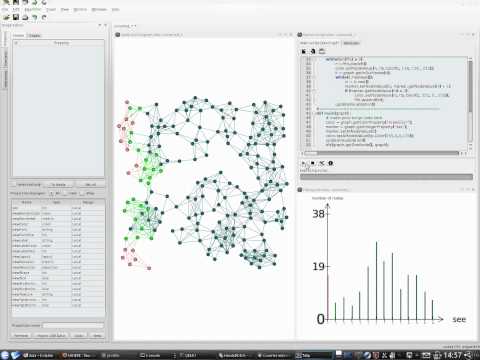The width and height of the screenshot is (480, 360).
Task: Open the Edit menu
Action: (16, 9)
